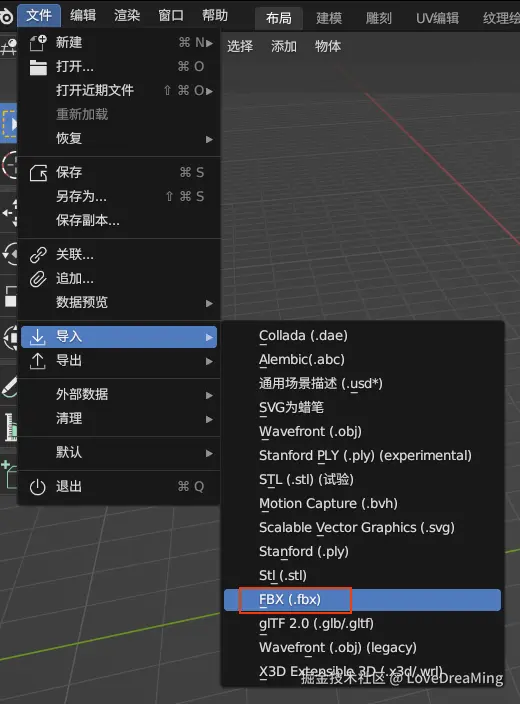Viewport: 520px width, 704px height.
Task: Expand the 导出 submenu arrow
Action: (x=209, y=361)
